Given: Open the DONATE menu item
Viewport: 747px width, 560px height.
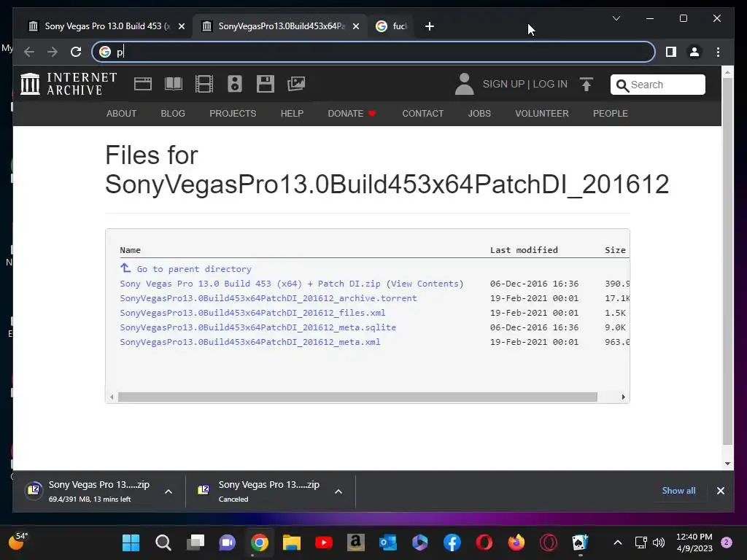Looking at the screenshot, I should click(x=352, y=113).
